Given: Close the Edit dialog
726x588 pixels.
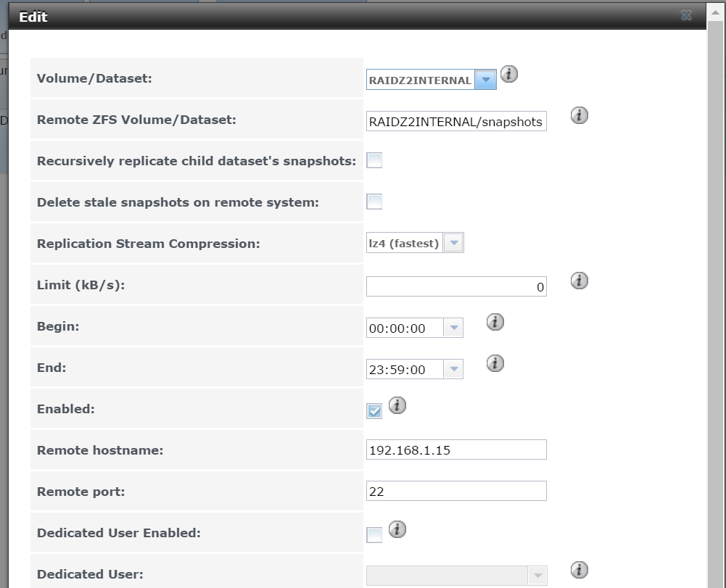Looking at the screenshot, I should [686, 16].
